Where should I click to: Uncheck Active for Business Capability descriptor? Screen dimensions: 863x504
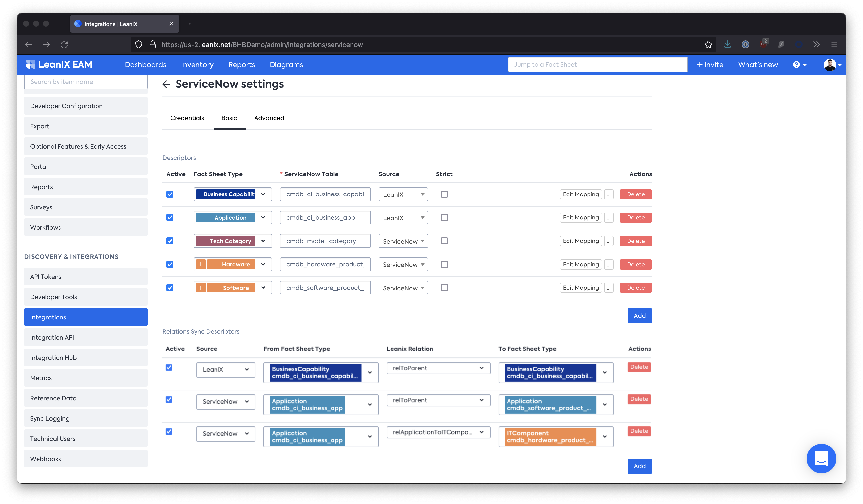[170, 194]
